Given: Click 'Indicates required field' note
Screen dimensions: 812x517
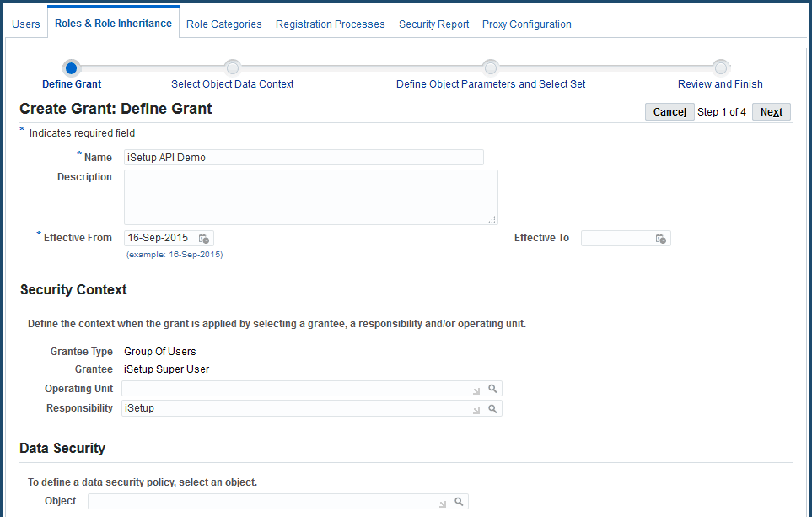Looking at the screenshot, I should point(82,133).
